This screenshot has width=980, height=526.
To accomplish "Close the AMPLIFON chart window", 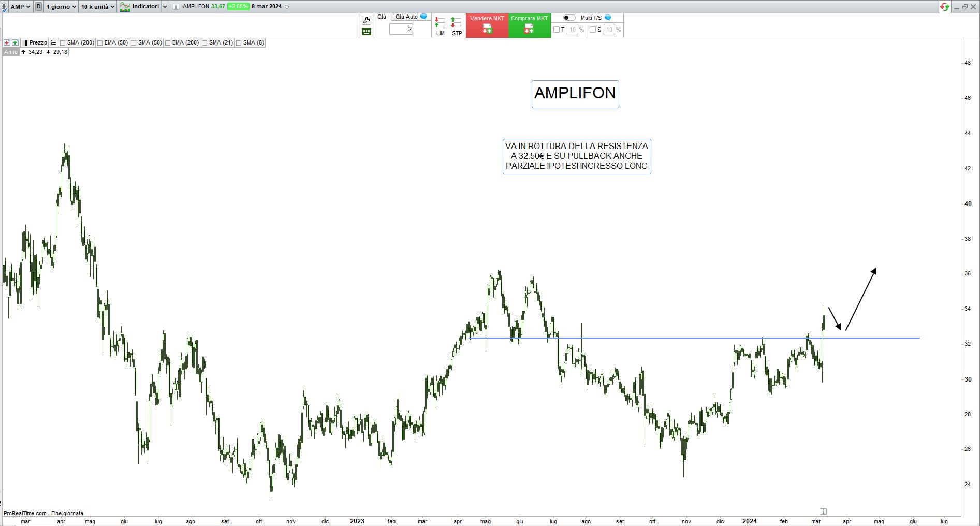I will click(973, 7).
